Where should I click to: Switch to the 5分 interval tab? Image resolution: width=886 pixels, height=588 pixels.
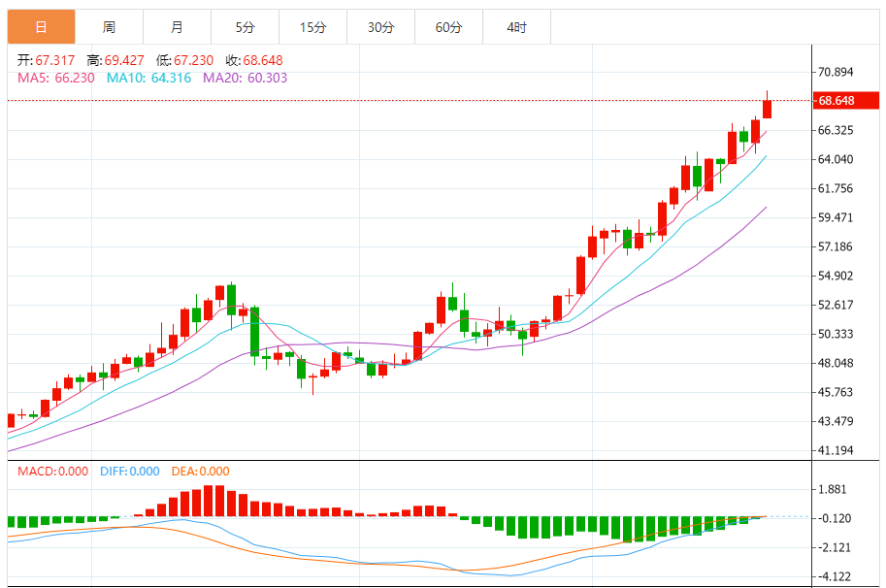point(245,27)
